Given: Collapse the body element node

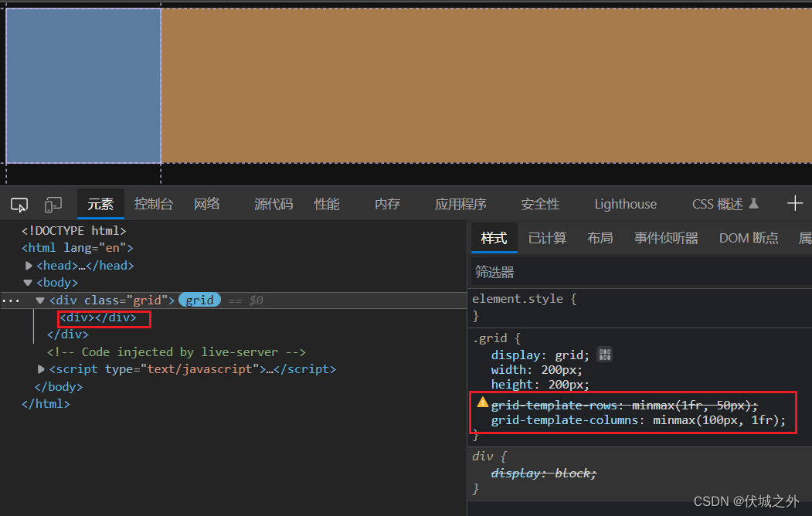Looking at the screenshot, I should coord(28,283).
